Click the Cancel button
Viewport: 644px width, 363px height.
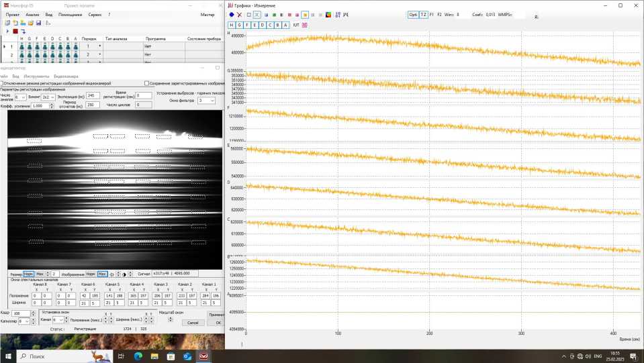tap(193, 323)
